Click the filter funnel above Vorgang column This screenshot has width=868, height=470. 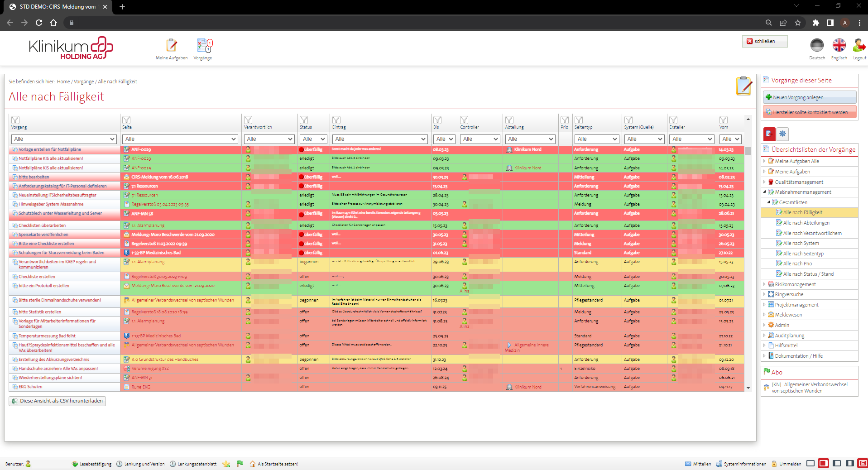15,120
